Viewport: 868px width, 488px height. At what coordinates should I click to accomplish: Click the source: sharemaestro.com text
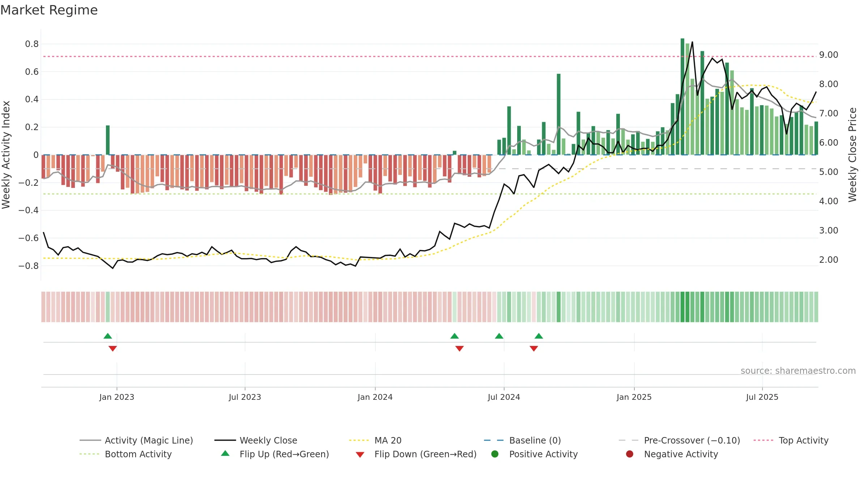tap(798, 371)
